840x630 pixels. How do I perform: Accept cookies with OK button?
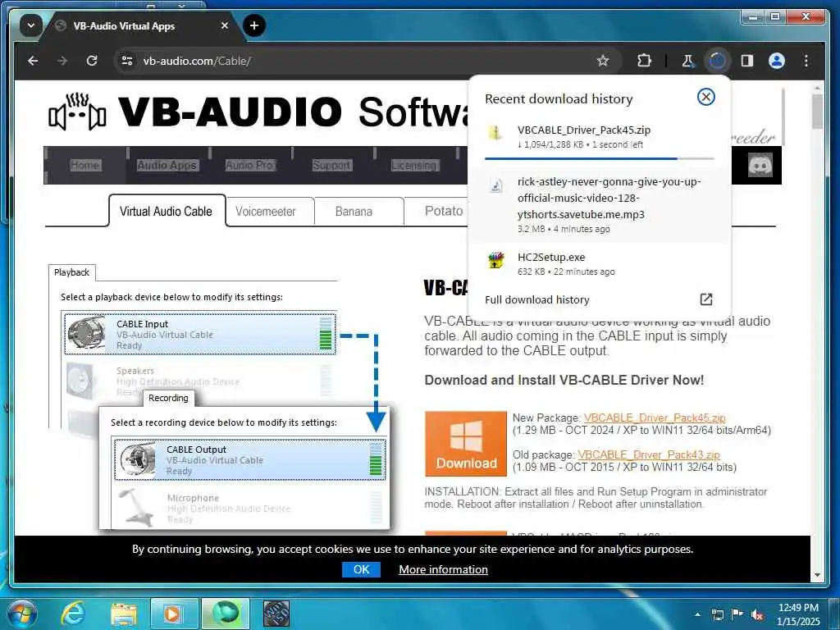coord(361,569)
